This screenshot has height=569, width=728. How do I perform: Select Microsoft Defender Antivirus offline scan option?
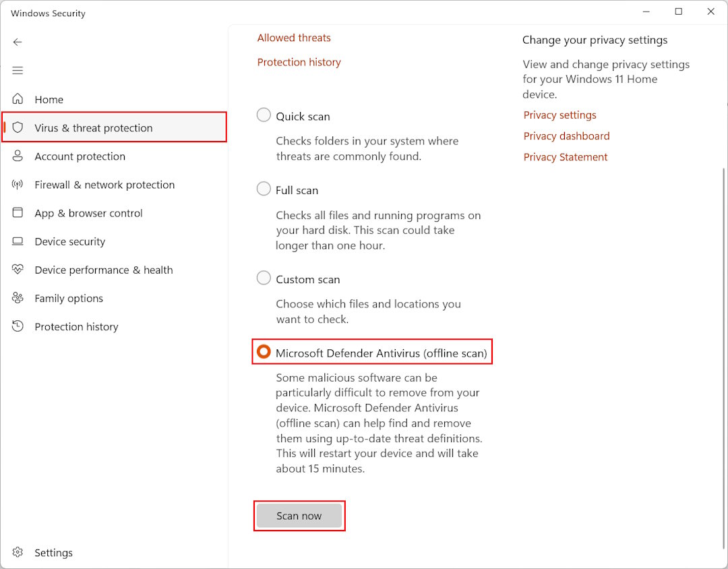point(264,352)
